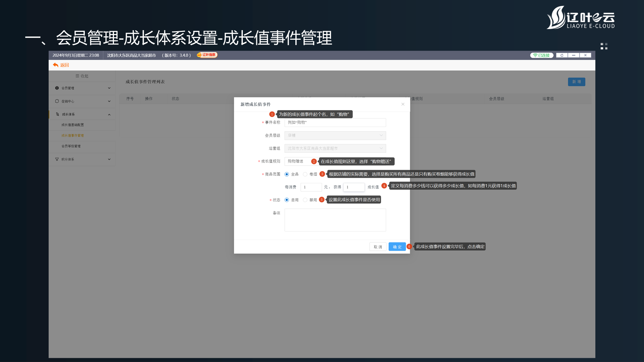Click the 事件名称 input field
Viewport: 644px width, 362px height.
coord(335,122)
